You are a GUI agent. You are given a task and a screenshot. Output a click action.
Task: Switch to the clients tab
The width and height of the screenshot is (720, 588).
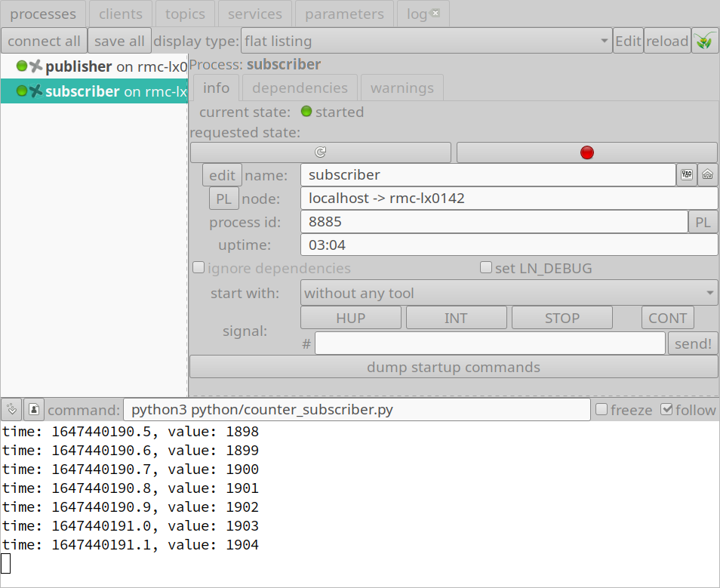121,14
